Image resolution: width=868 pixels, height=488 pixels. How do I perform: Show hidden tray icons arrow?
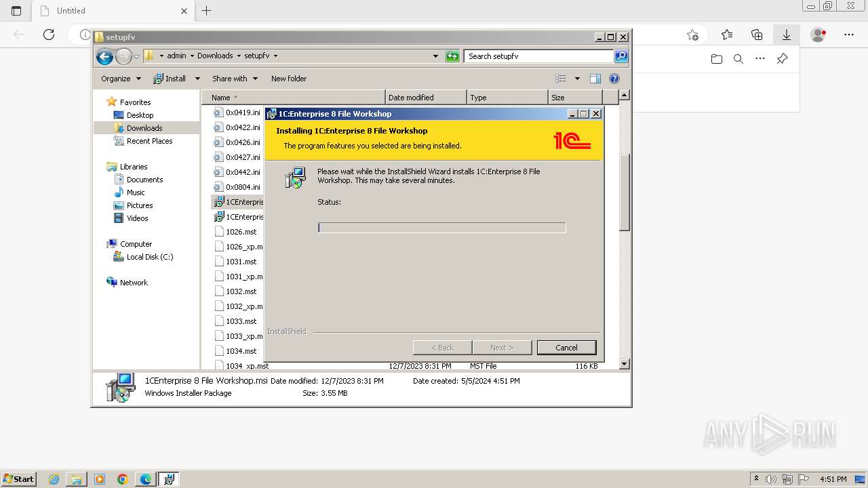point(756,479)
